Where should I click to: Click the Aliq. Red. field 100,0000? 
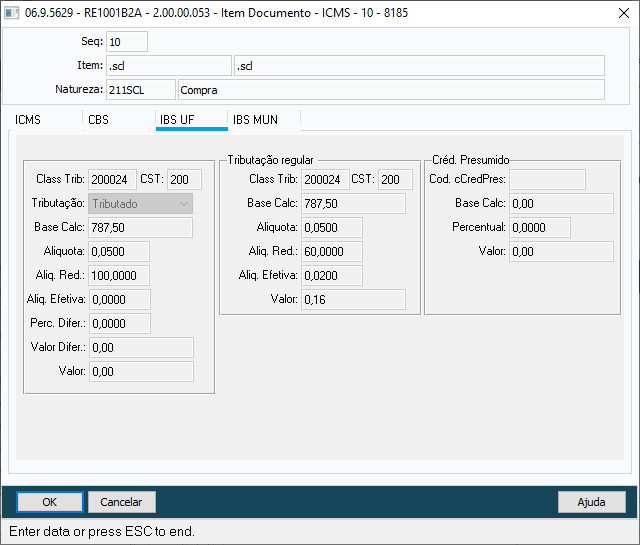(119, 276)
